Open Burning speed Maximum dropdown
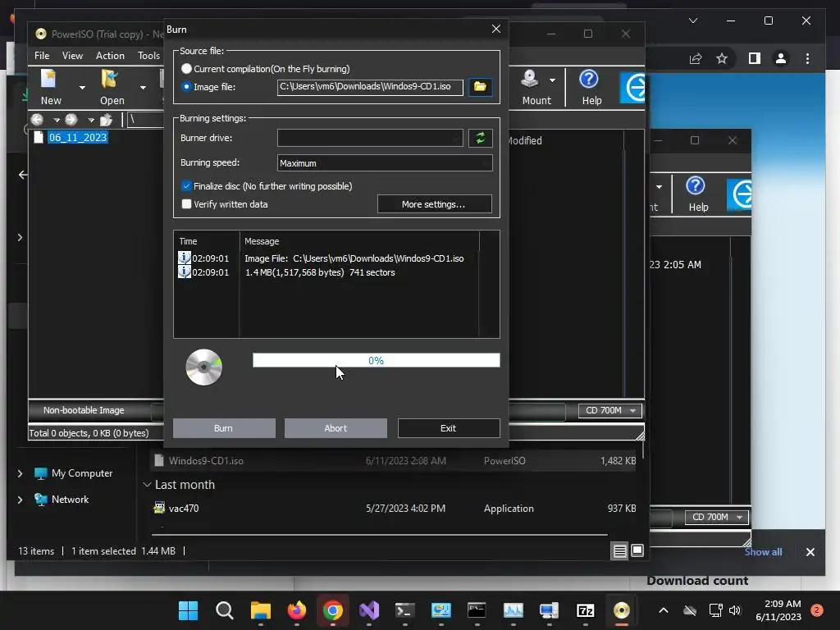The height and width of the screenshot is (630, 840). [x=385, y=163]
